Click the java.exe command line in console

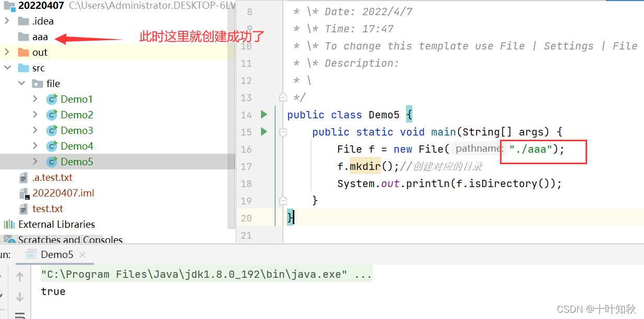point(207,274)
